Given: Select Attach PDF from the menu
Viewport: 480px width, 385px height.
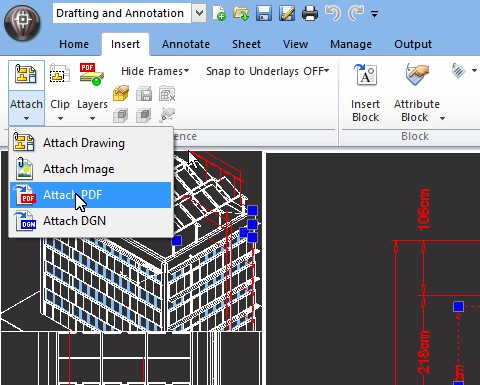Looking at the screenshot, I should tap(90, 195).
